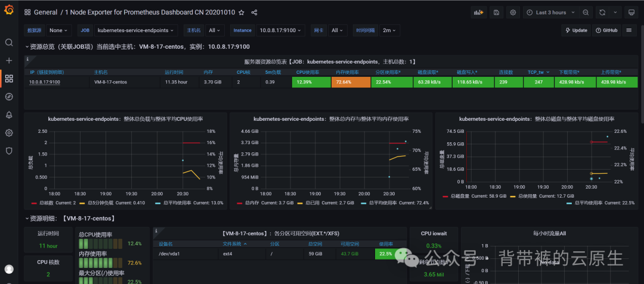
Task: Collapse the 资源总览 row section
Action: tap(138, 46)
